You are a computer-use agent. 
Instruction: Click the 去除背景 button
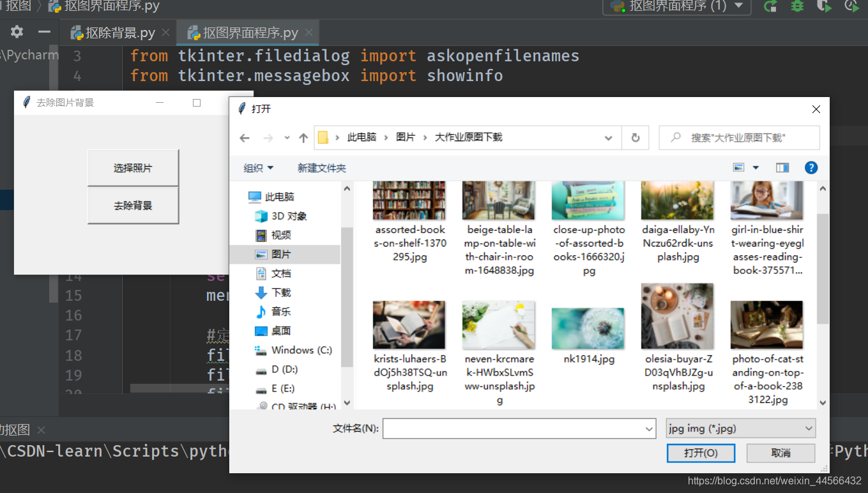click(x=133, y=206)
